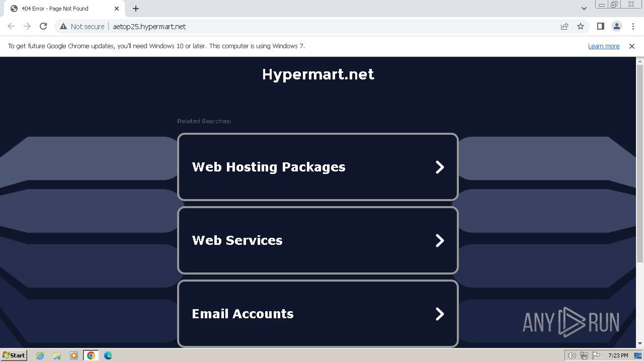Click the page vertical scrollbar thumb
The width and height of the screenshot is (644, 362).
coord(640,163)
